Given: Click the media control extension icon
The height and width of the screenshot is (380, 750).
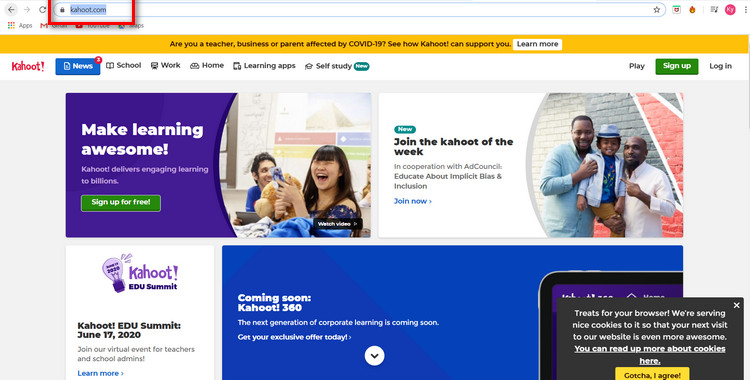Looking at the screenshot, I should 714,10.
